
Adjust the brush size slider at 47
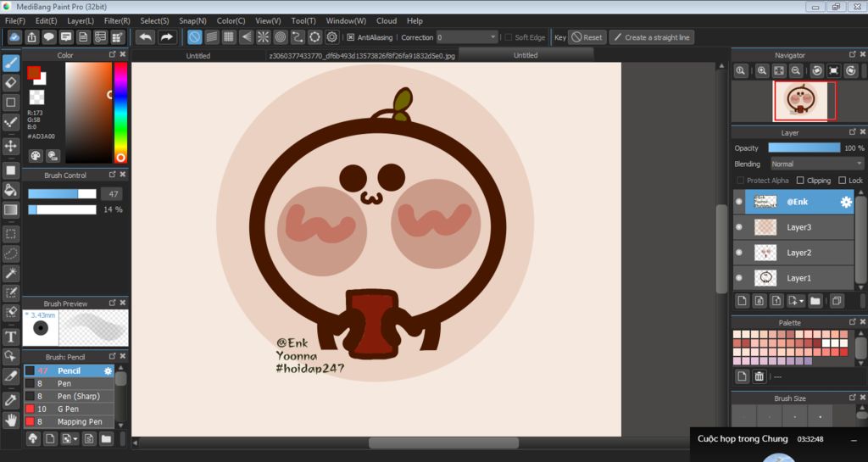pyautogui.click(x=62, y=193)
